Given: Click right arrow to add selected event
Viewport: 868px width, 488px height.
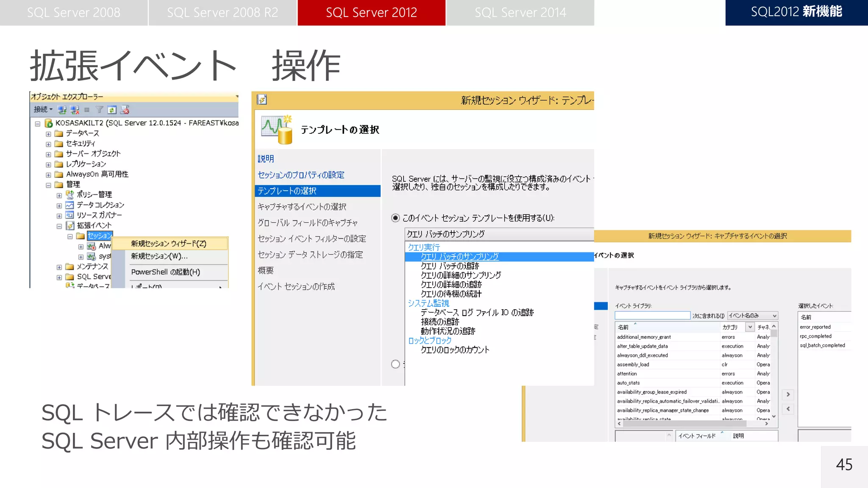Looking at the screenshot, I should coord(788,394).
